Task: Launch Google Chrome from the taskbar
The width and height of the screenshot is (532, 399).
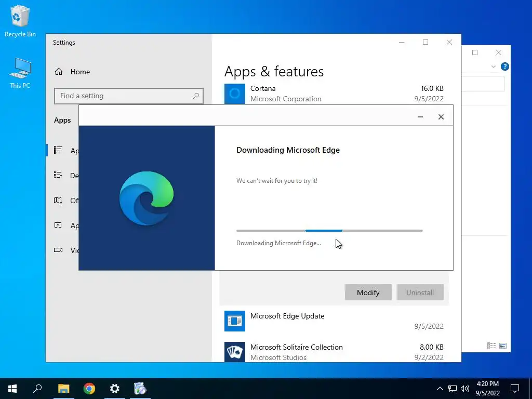Action: pos(89,389)
